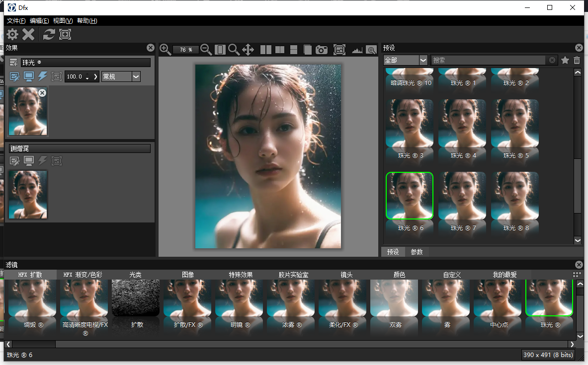
Task: Click the show mask image icon in viewer toolbar
Action: pos(339,50)
